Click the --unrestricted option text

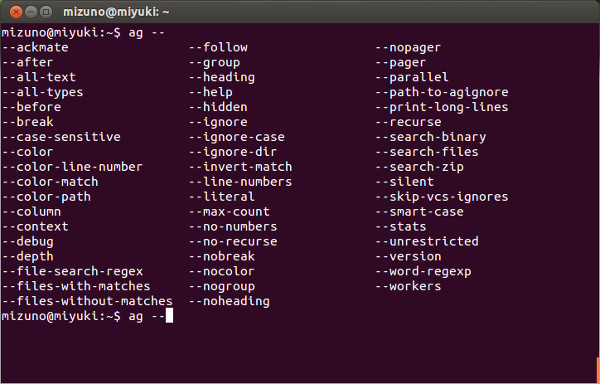(427, 241)
